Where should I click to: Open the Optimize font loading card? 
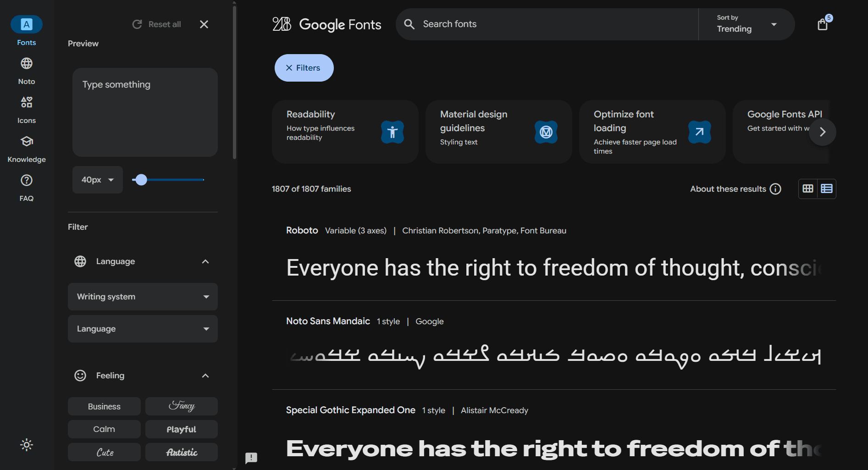click(652, 132)
